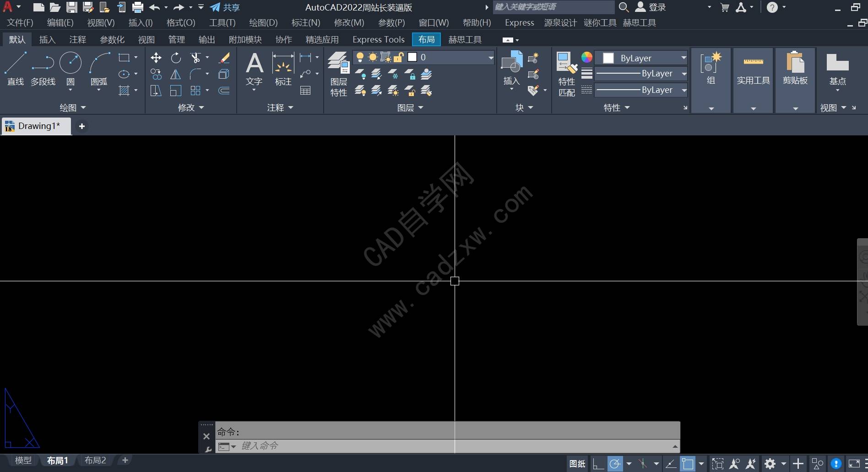868x472 pixels.
Task: Click the Save icon in quick access toolbar
Action: coord(72,7)
